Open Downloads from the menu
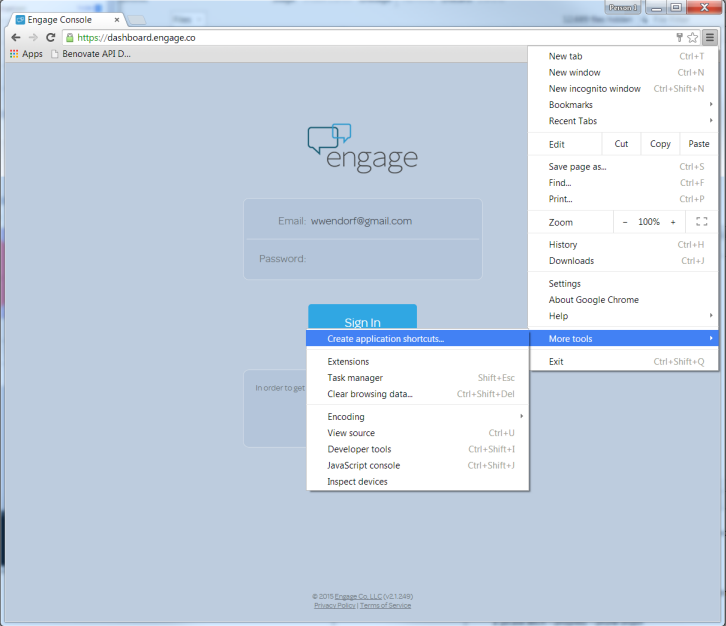 coord(623,261)
